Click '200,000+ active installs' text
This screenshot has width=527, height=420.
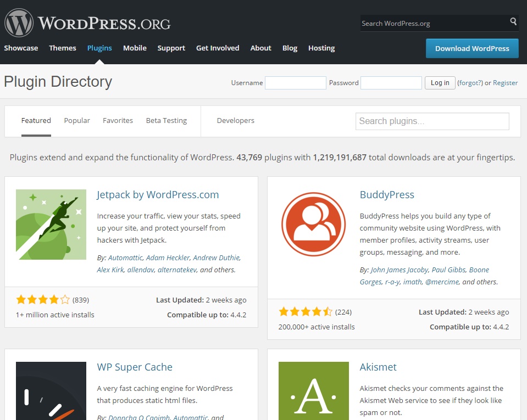pyautogui.click(x=317, y=327)
